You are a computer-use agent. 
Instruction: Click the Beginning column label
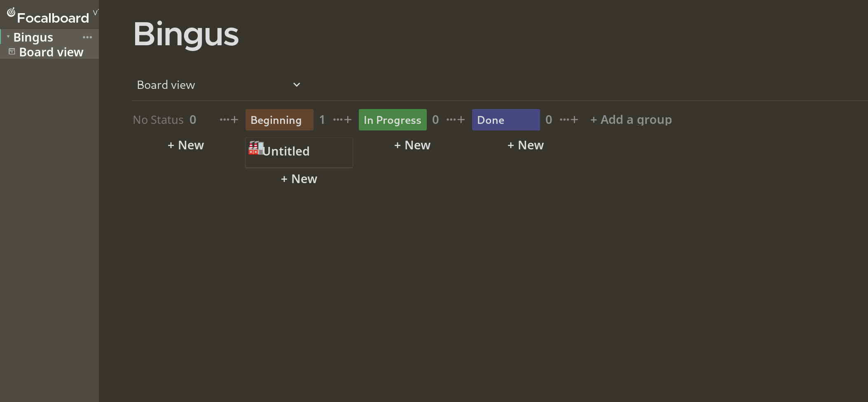point(279,120)
